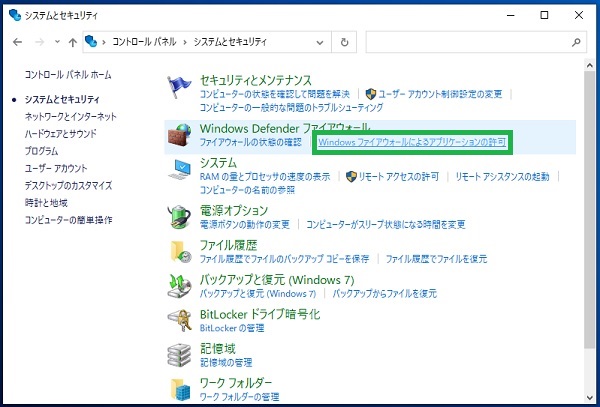Click the System computer monitor icon
The width and height of the screenshot is (600, 407).
(x=179, y=170)
